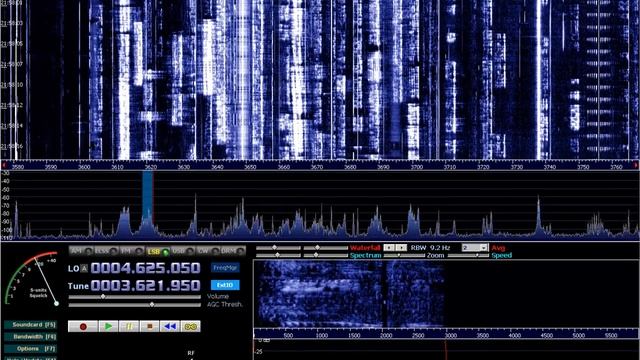Open Soundcard [F5] settings
Image resolution: width=640 pixels, height=360 pixels.
[x=31, y=325]
